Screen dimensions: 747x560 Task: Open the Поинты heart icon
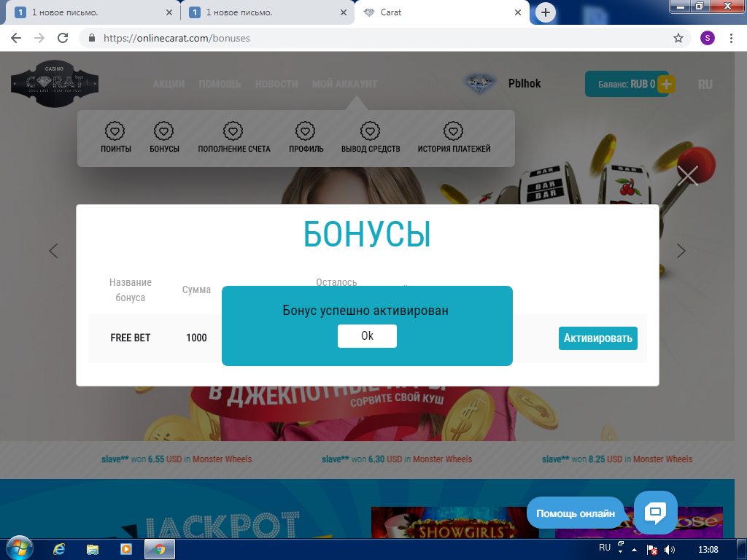115,131
